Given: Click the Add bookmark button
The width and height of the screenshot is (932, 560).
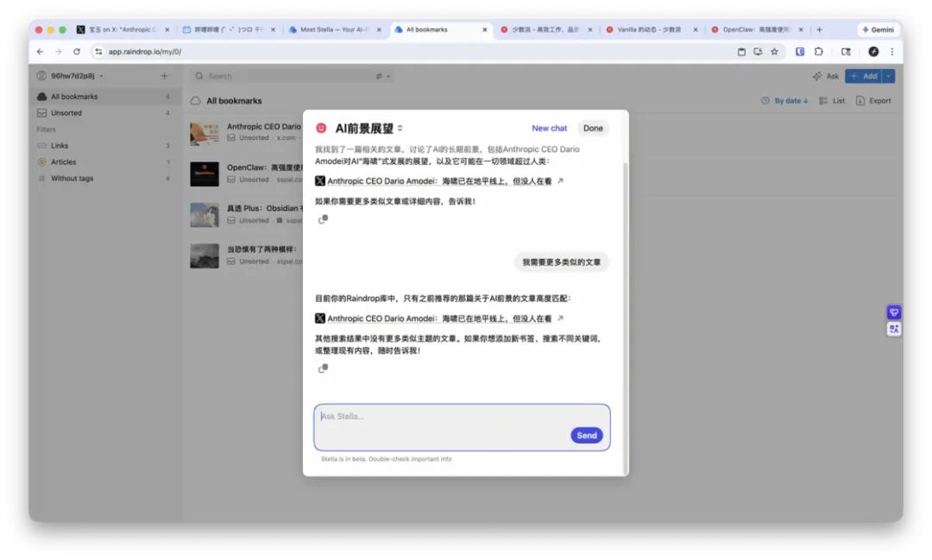Looking at the screenshot, I should (864, 76).
